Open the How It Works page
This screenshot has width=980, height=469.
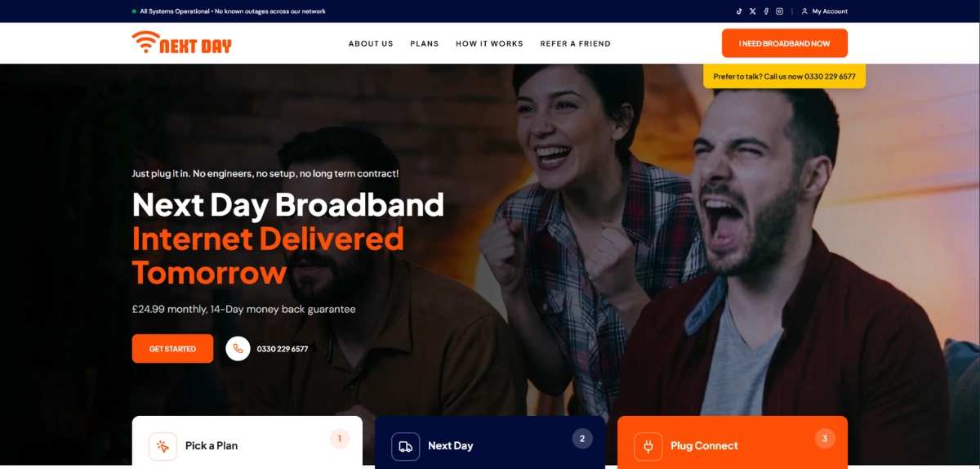pos(489,43)
